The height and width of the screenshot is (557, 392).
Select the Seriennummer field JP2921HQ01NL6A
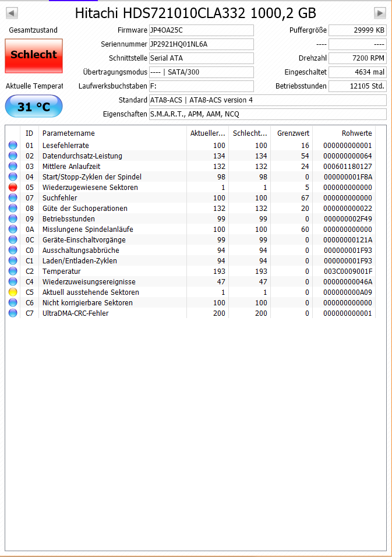[202, 44]
